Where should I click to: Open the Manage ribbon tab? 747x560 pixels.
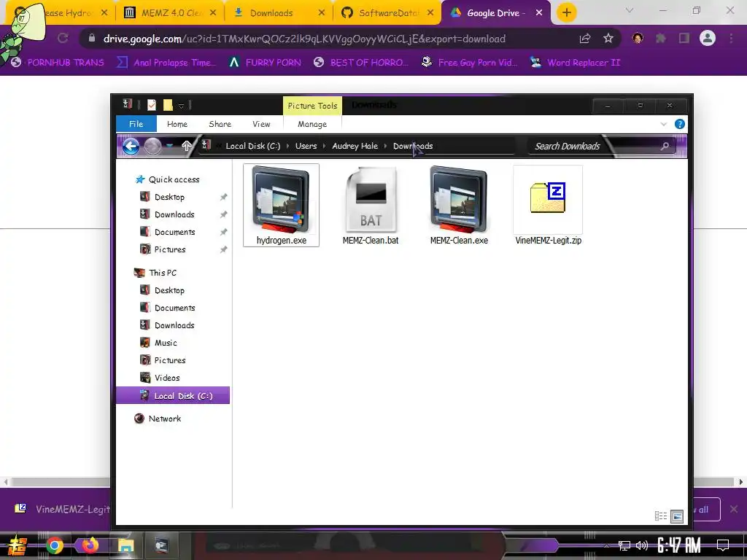312,124
